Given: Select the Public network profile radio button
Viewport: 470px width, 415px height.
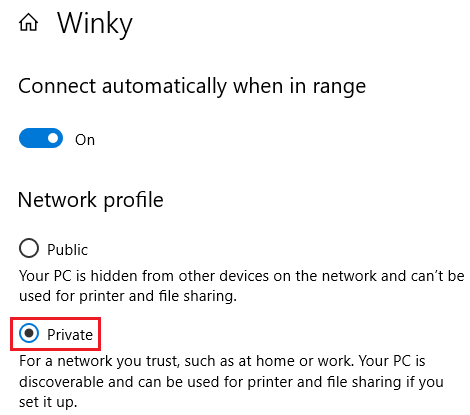Looking at the screenshot, I should [x=29, y=248].
